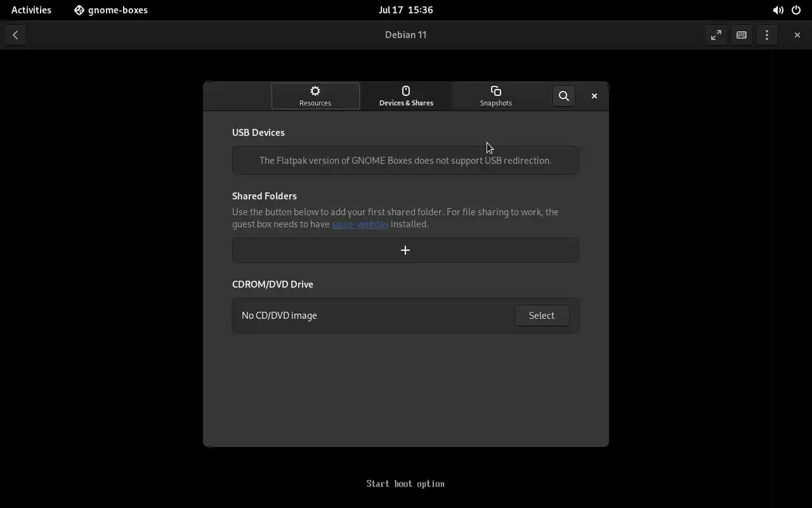Click Select to choose CD/DVD image
Image resolution: width=812 pixels, height=508 pixels.
click(x=542, y=316)
